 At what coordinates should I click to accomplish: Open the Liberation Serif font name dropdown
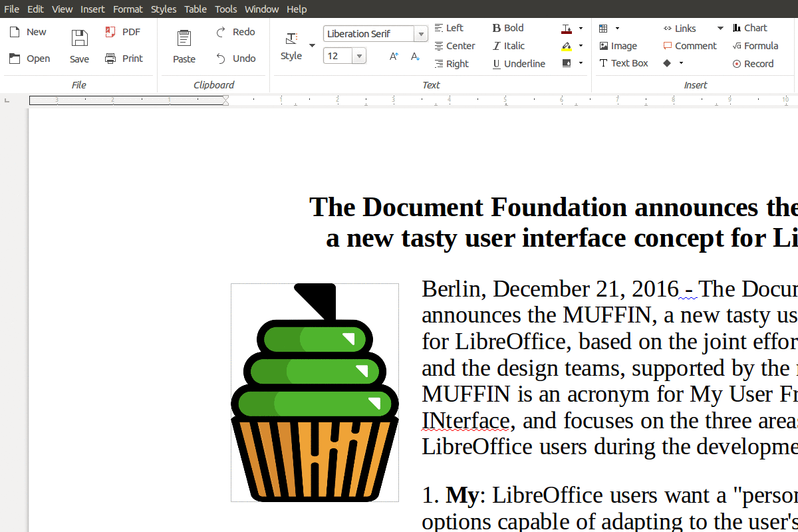coord(421,34)
